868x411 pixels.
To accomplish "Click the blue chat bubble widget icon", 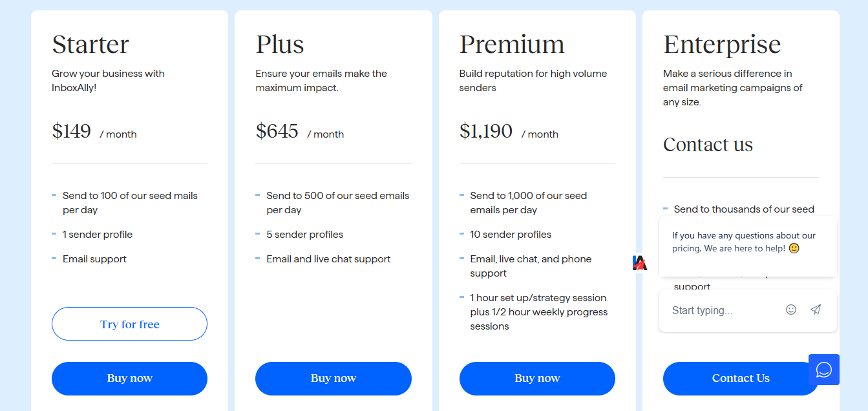I will coord(824,369).
